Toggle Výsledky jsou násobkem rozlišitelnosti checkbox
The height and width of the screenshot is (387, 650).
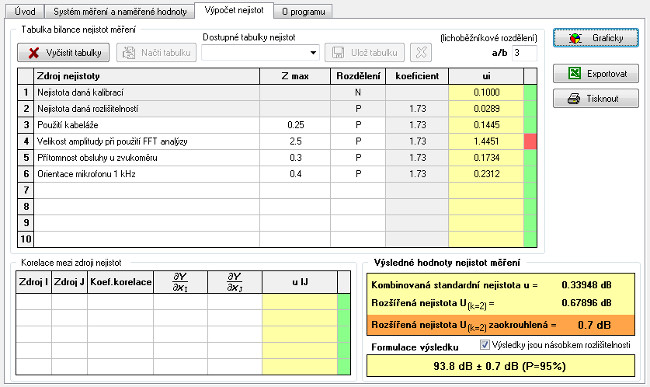(485, 344)
